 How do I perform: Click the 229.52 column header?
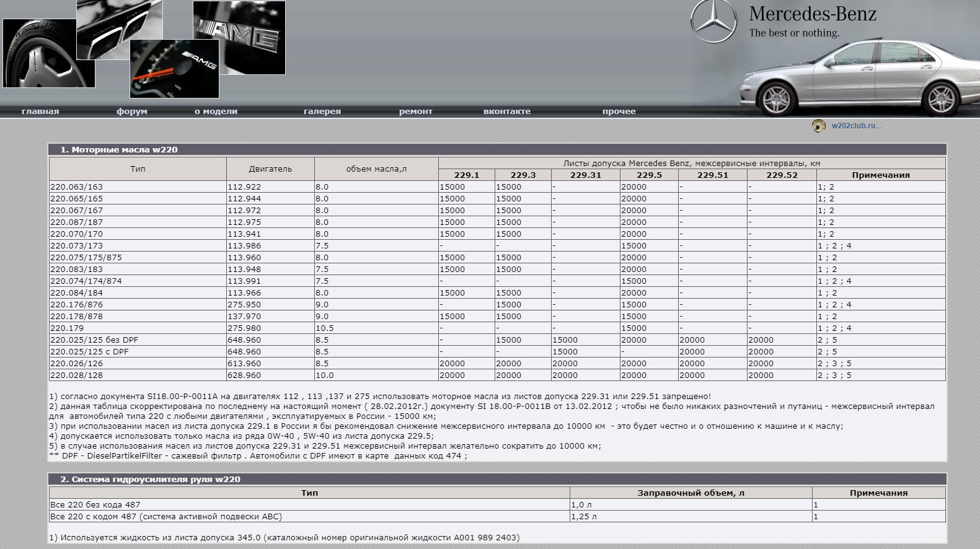click(x=782, y=175)
